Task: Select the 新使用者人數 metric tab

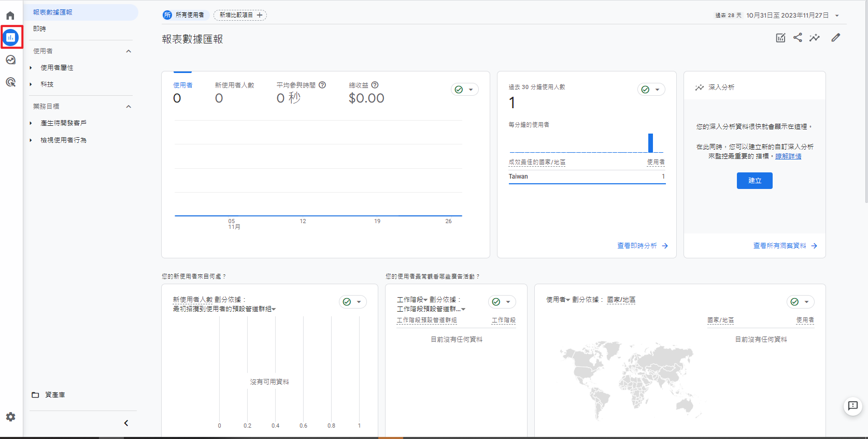Action: click(234, 92)
